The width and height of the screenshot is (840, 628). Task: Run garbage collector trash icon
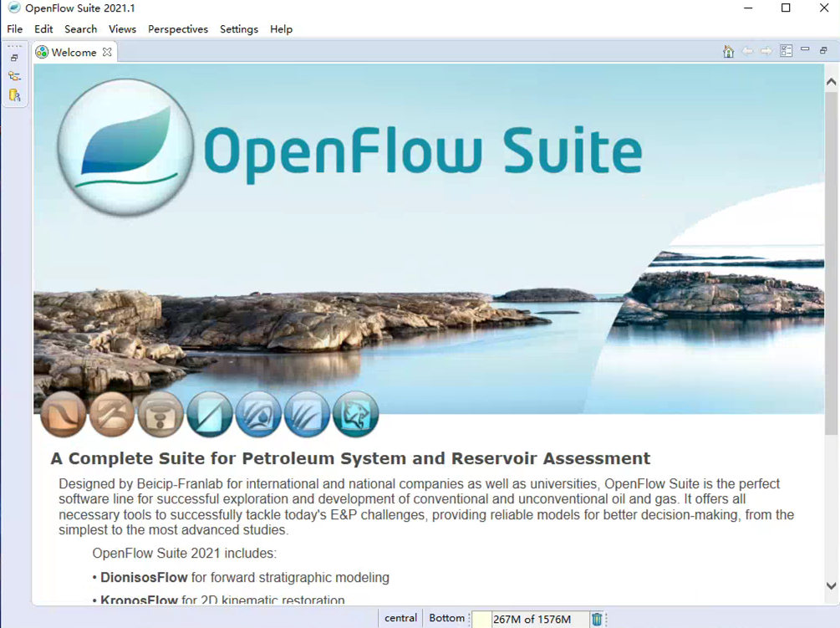point(597,619)
